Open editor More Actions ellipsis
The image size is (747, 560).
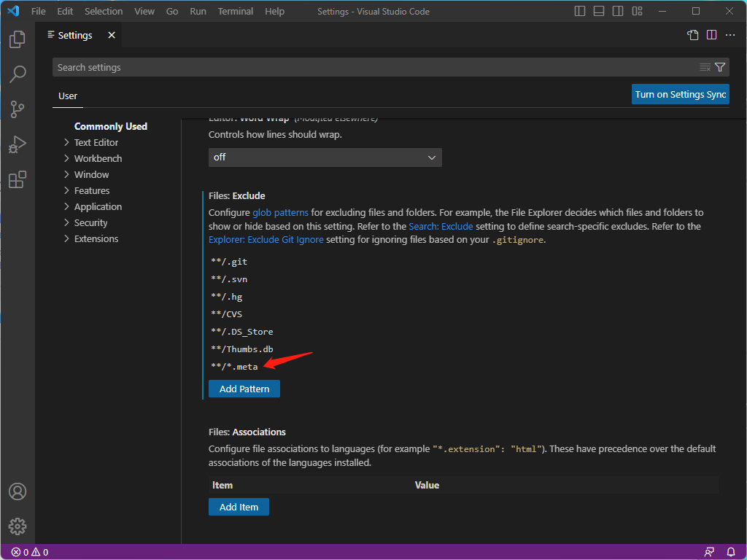coord(729,35)
